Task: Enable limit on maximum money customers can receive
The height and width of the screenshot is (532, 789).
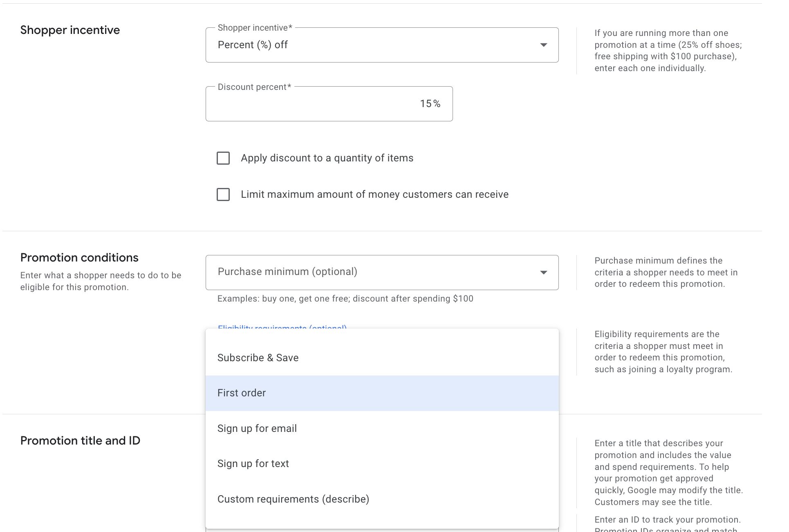Action: pyautogui.click(x=223, y=194)
